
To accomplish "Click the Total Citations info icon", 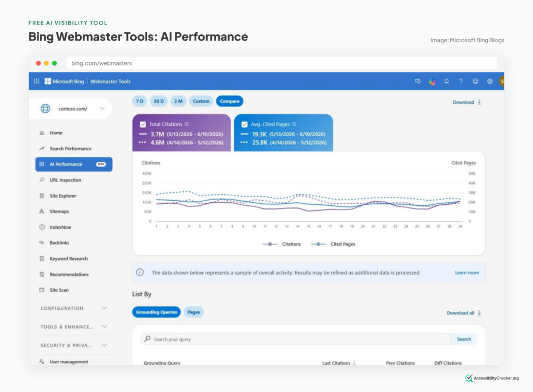I will click(x=187, y=124).
